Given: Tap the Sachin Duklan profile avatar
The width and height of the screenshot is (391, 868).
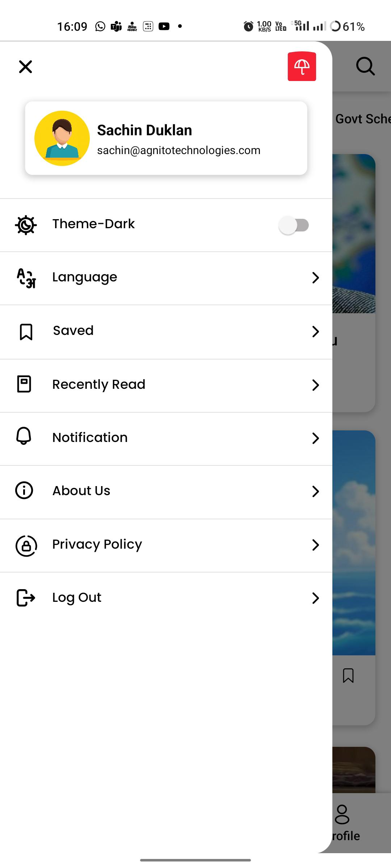Looking at the screenshot, I should 62,138.
